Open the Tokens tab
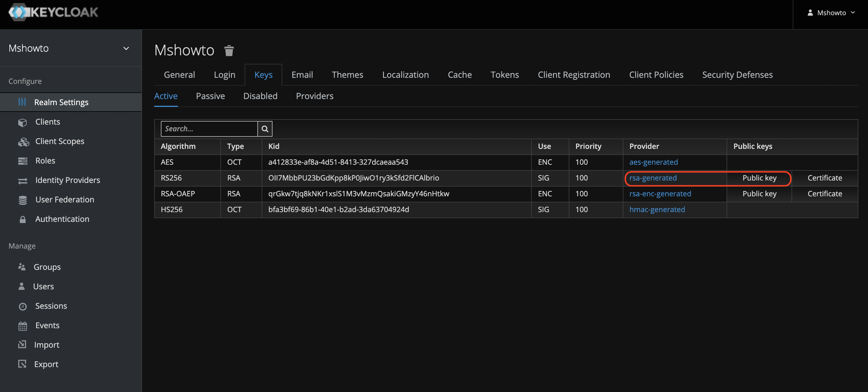This screenshot has width=868, height=392. pyautogui.click(x=504, y=74)
